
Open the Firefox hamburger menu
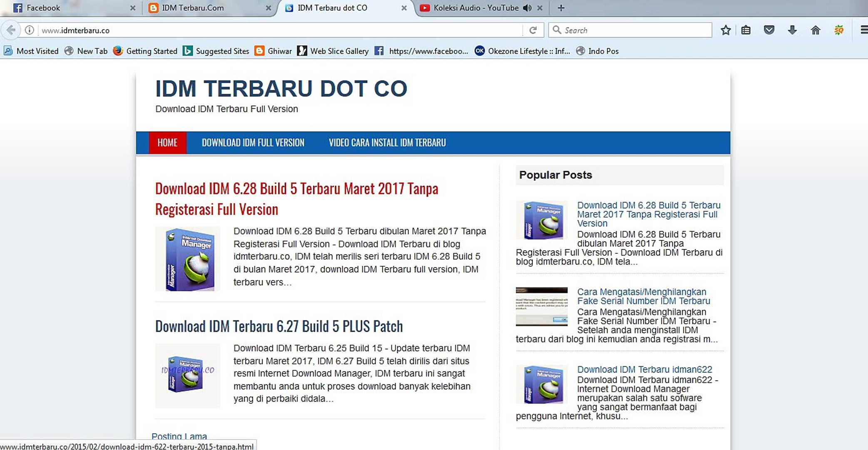pyautogui.click(x=864, y=30)
